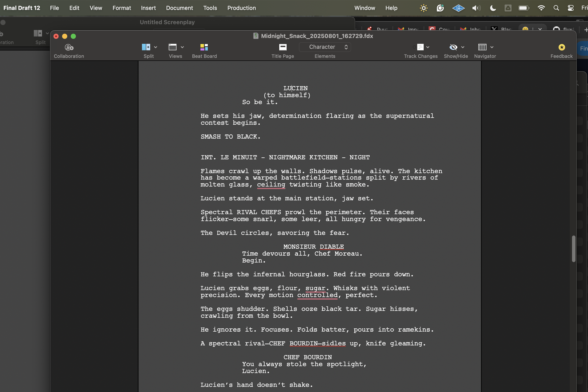Open the Title Page editor
The width and height of the screenshot is (588, 392).
click(x=283, y=50)
